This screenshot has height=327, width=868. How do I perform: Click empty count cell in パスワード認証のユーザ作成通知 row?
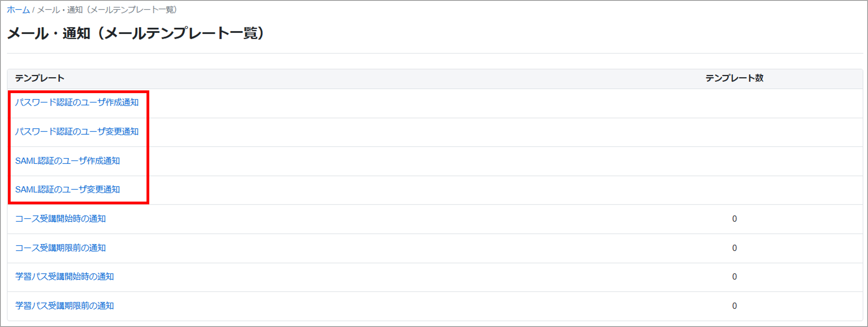point(734,103)
